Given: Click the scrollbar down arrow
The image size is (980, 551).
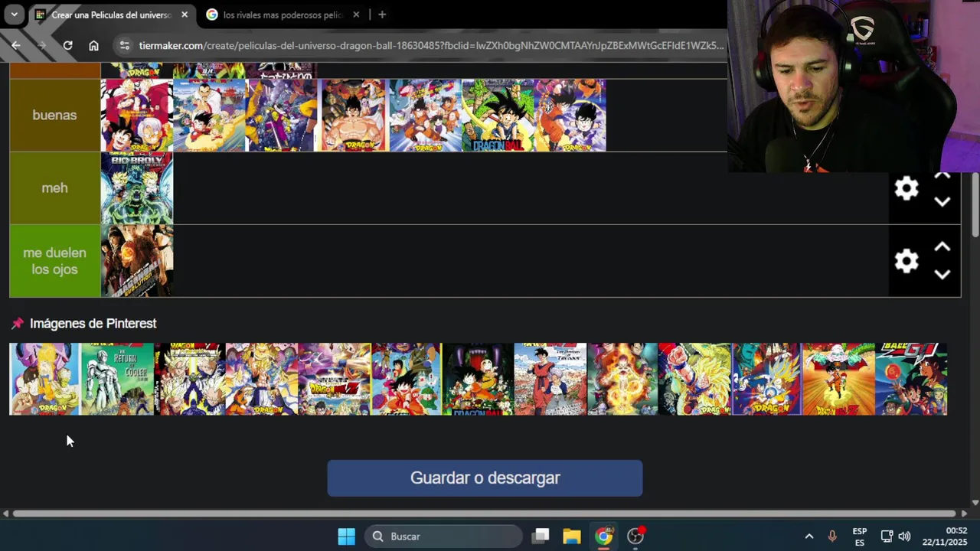Looking at the screenshot, I should click(975, 503).
